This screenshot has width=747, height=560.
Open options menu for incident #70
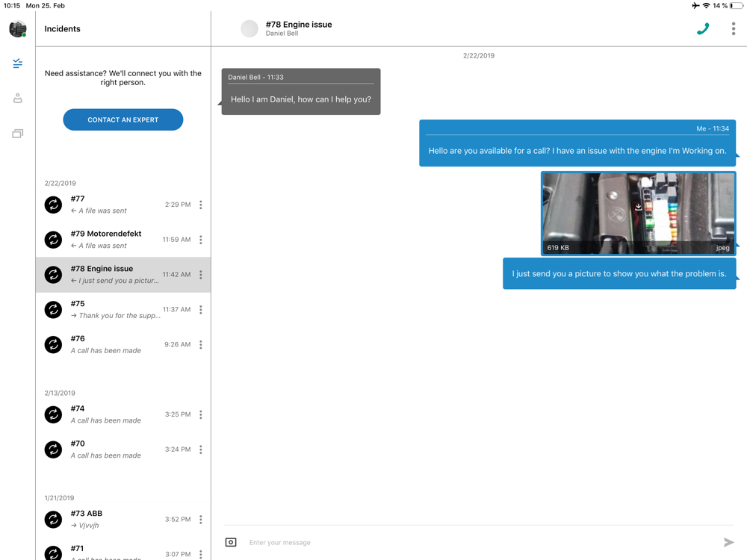point(200,449)
